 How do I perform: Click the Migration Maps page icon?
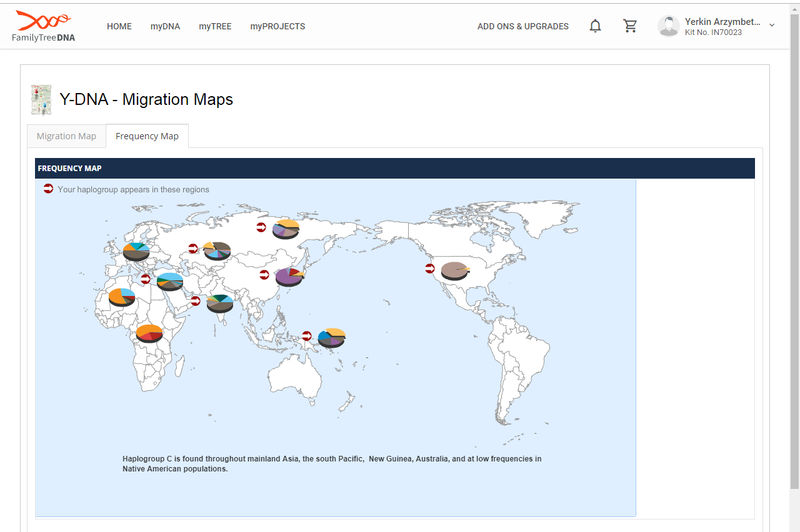tap(41, 100)
